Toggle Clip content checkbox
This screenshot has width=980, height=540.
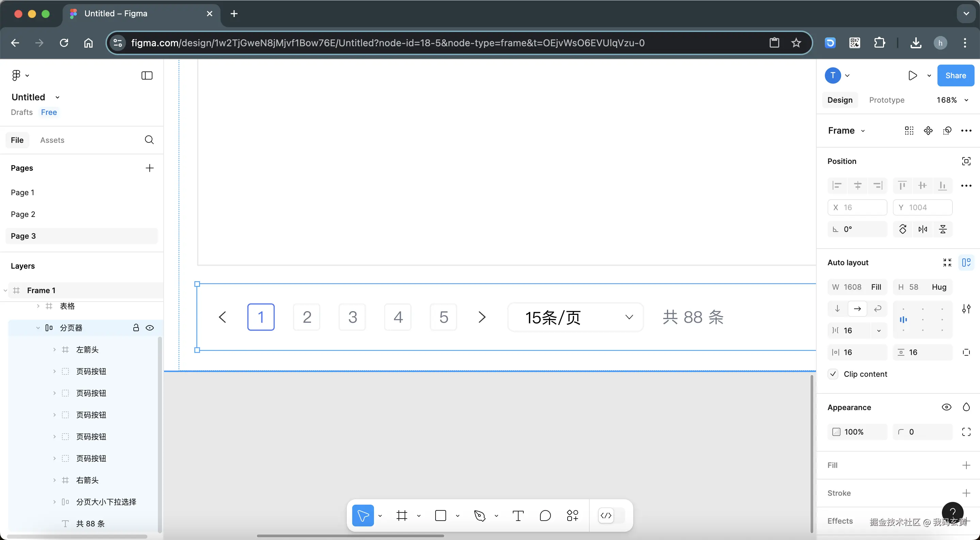point(833,374)
